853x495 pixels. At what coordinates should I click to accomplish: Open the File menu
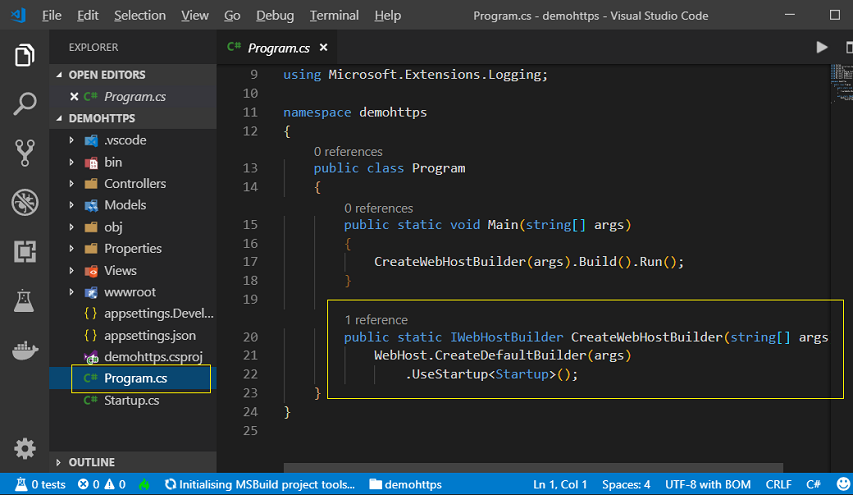tap(52, 15)
